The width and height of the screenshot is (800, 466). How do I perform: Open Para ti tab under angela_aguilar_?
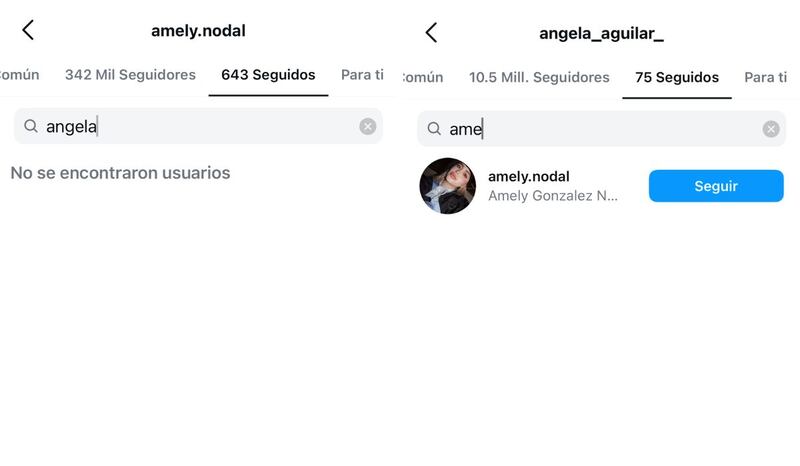[x=765, y=77]
